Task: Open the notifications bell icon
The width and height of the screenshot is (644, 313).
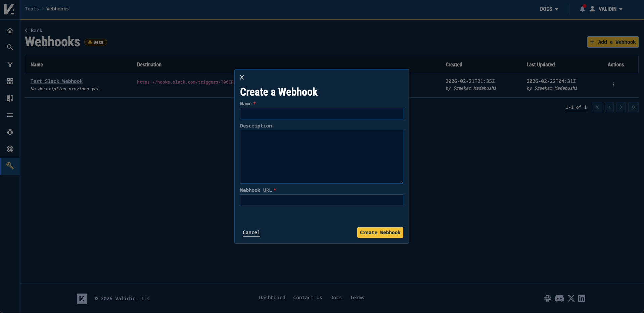Action: pos(582,9)
